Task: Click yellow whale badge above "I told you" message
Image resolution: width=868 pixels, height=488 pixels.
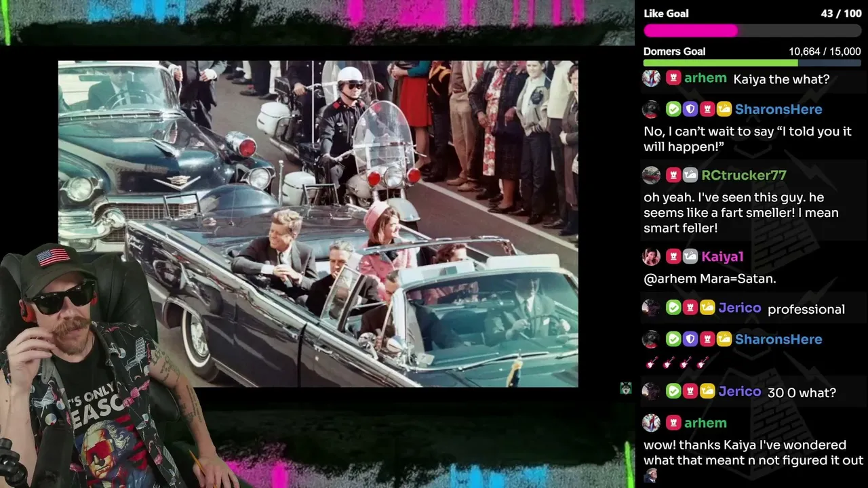Action: tap(724, 109)
